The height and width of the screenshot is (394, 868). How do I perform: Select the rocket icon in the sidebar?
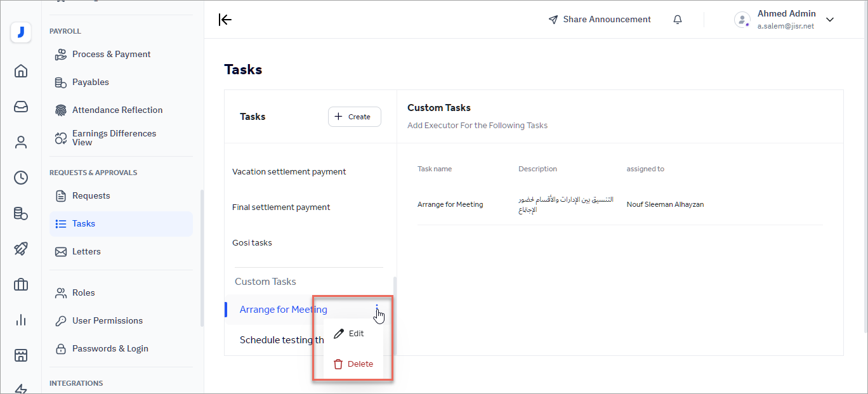(x=20, y=249)
